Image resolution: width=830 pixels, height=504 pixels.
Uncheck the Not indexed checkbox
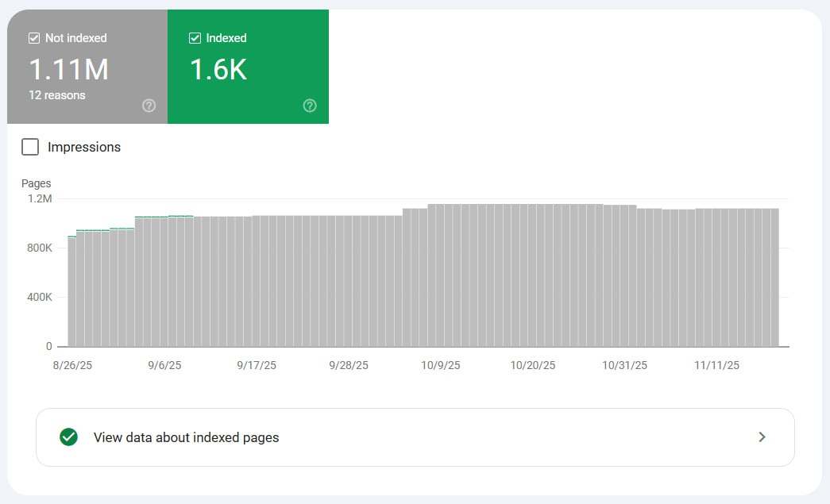(34, 38)
